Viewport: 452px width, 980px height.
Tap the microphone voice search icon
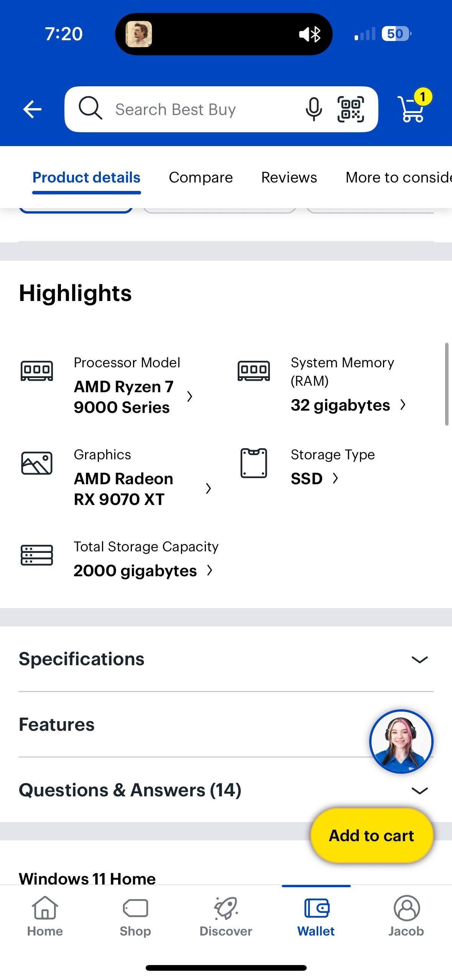pos(313,110)
